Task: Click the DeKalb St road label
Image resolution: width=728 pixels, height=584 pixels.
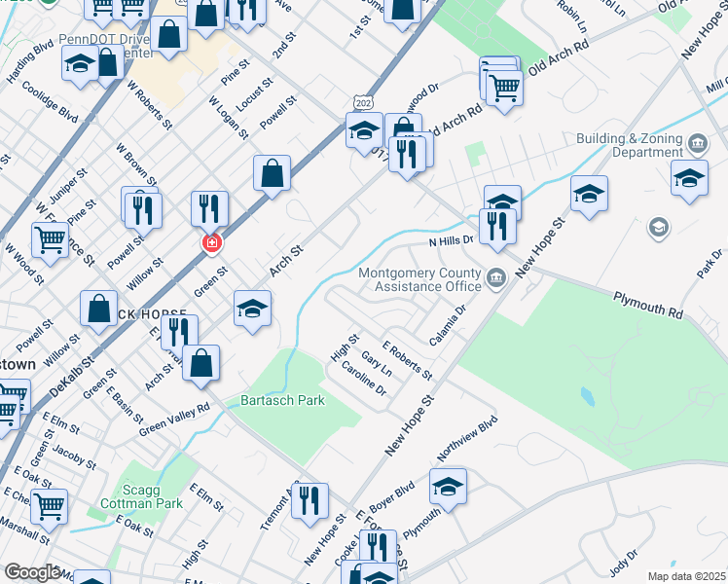Action: point(71,377)
